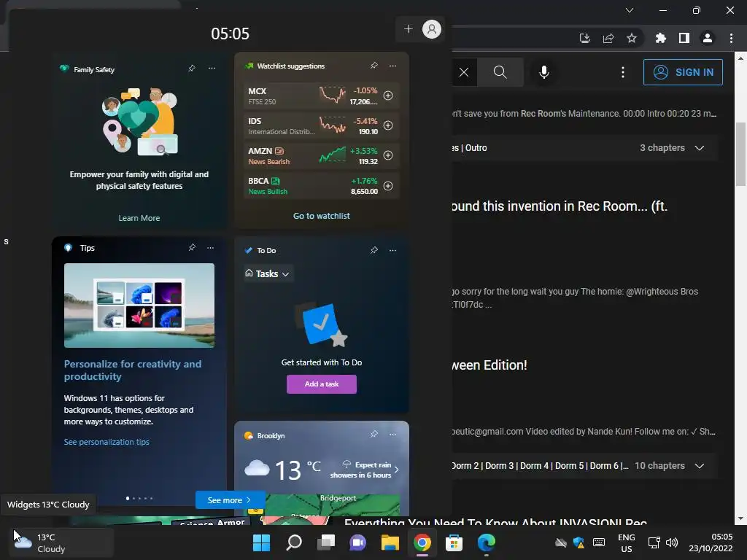Image resolution: width=747 pixels, height=560 pixels.
Task: Click YouTube SIGN IN button
Action: coord(683,72)
